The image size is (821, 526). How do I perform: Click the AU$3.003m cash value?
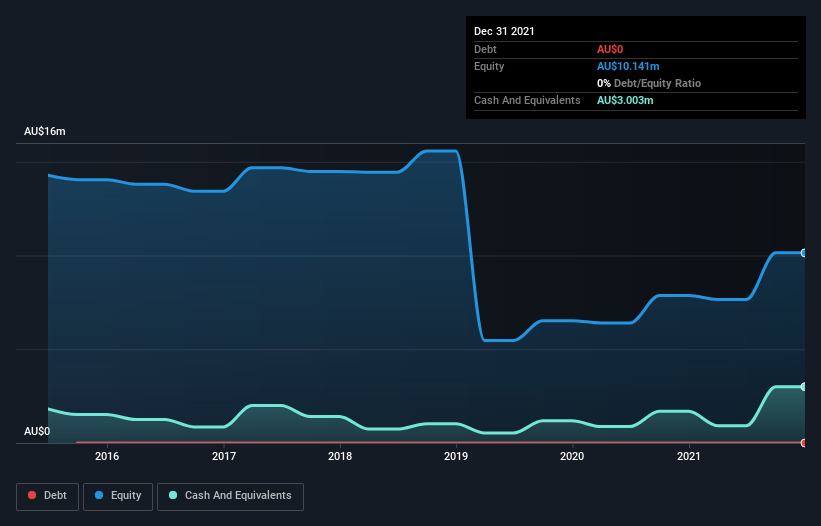pos(625,100)
